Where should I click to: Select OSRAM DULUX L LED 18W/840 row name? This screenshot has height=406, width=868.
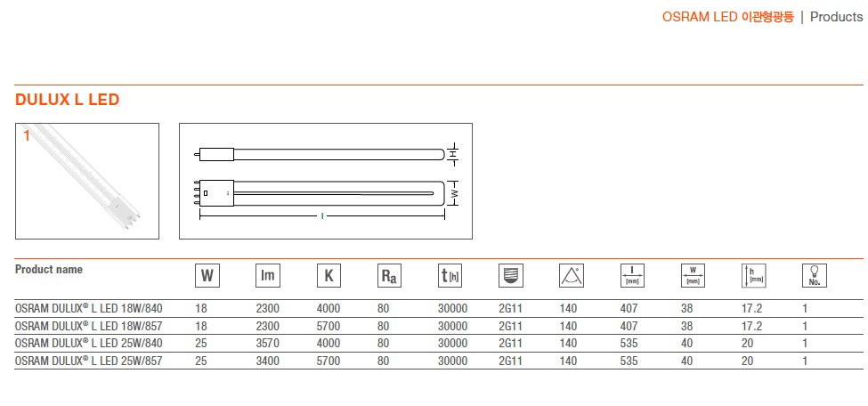(x=88, y=309)
